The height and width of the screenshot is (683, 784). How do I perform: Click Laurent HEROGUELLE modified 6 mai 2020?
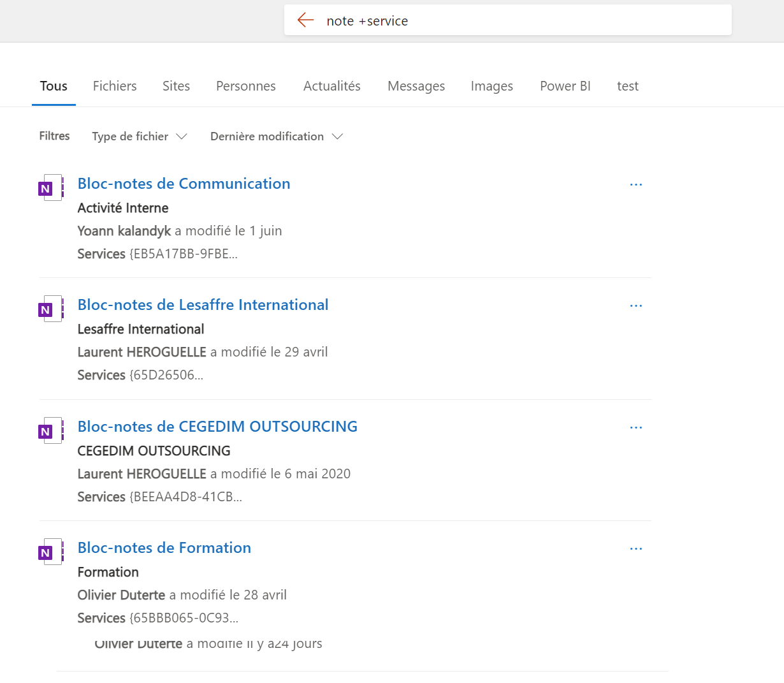pos(214,474)
